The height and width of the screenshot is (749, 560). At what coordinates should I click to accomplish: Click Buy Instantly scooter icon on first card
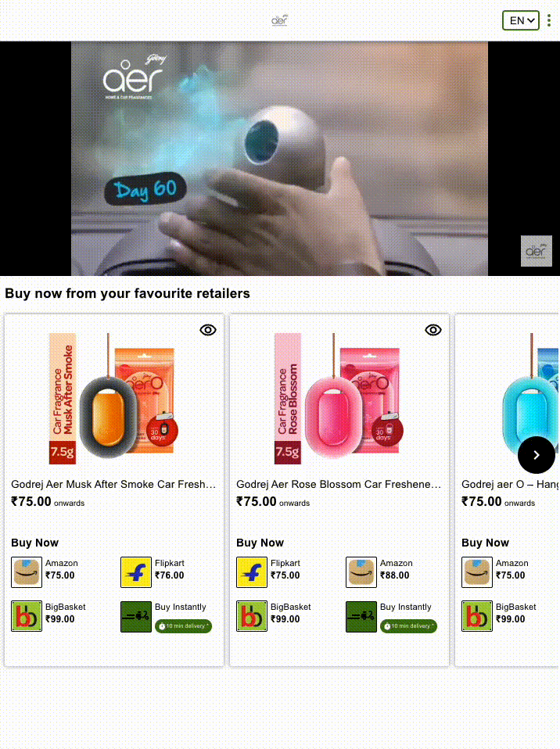tap(136, 616)
